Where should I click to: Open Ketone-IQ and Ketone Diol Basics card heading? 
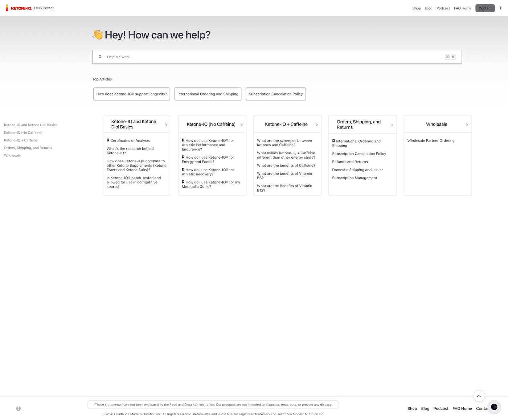point(134,124)
